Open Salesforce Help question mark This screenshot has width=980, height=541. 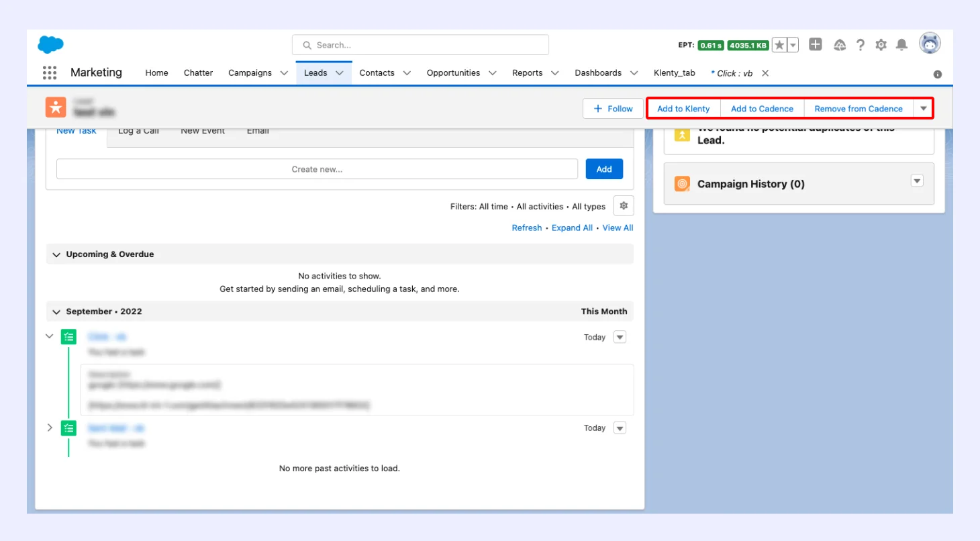click(861, 45)
